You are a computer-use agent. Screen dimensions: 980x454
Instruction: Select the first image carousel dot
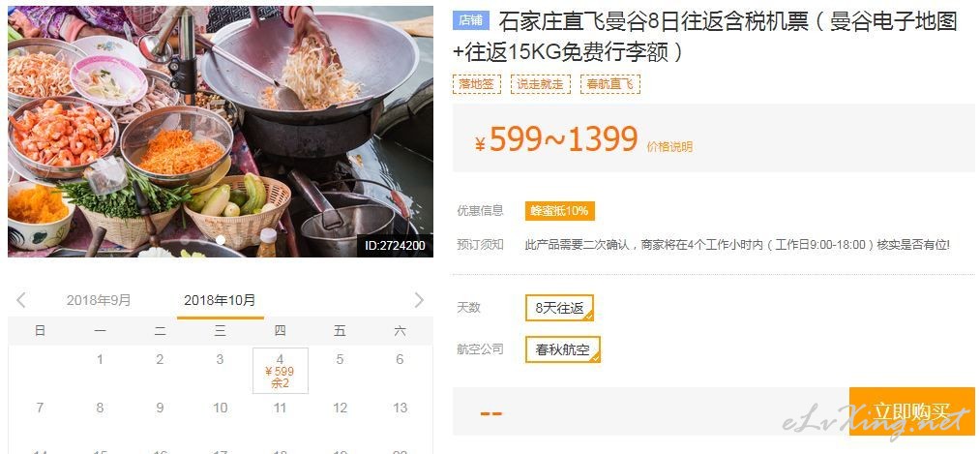[185, 239]
